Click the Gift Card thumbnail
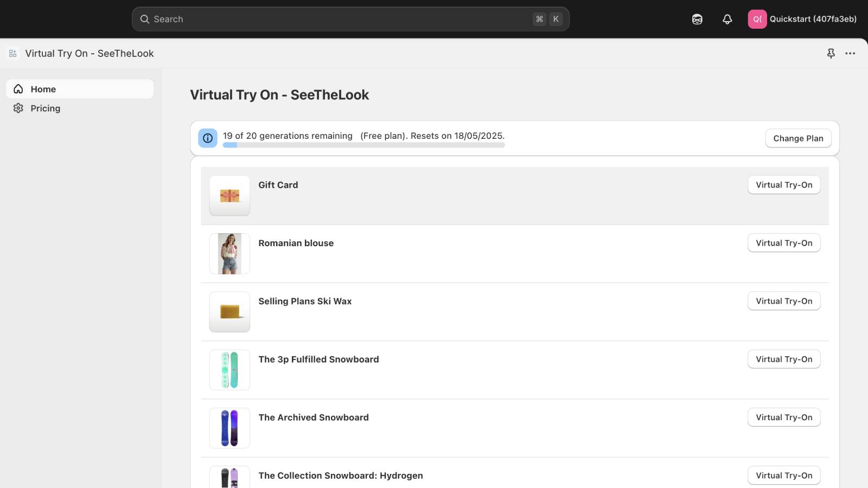Viewport: 868px width, 488px height. click(x=229, y=196)
